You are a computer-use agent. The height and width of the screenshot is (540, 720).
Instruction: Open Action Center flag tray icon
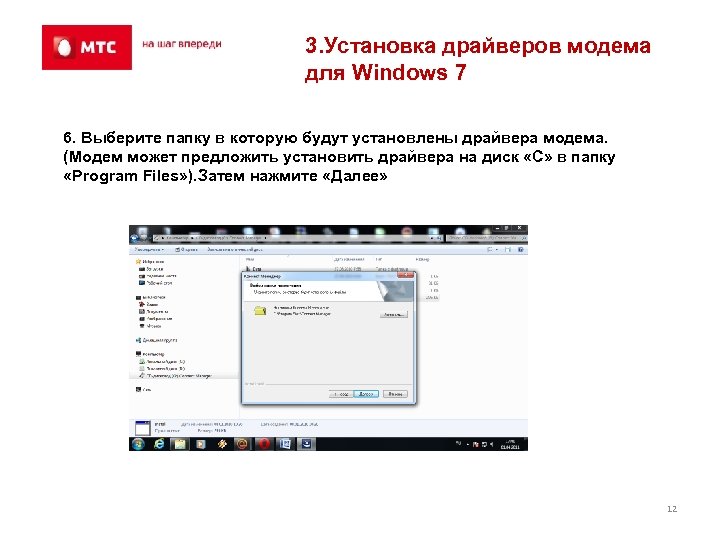click(x=476, y=444)
